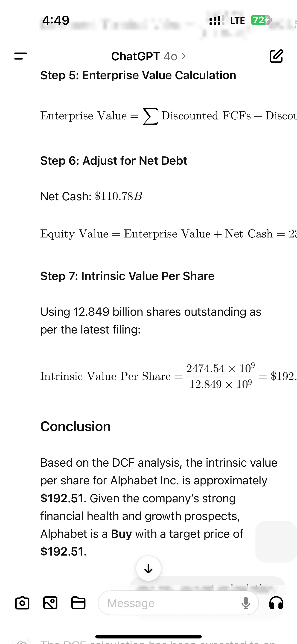Select the Conclusion heading
The image size is (297, 644).
click(x=76, y=427)
